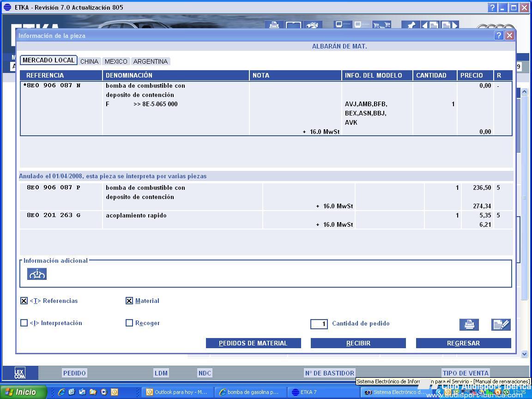532x399 pixels.
Task: Click the pushpin icon in ETKA toolbar
Action: tap(411, 25)
